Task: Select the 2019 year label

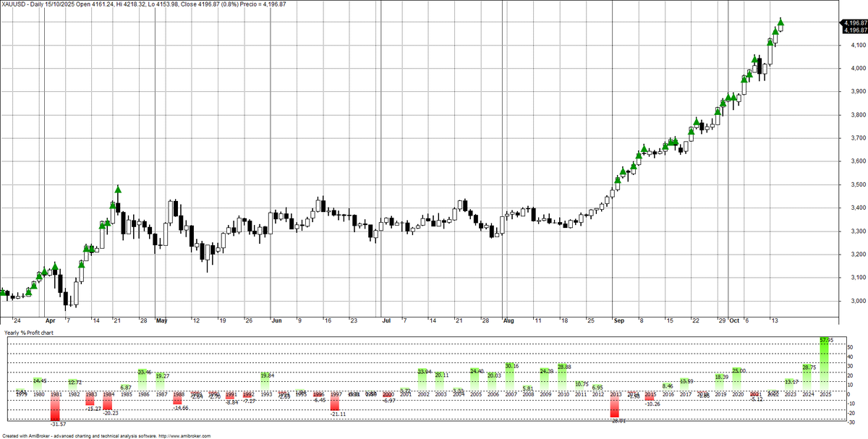Action: tap(720, 394)
